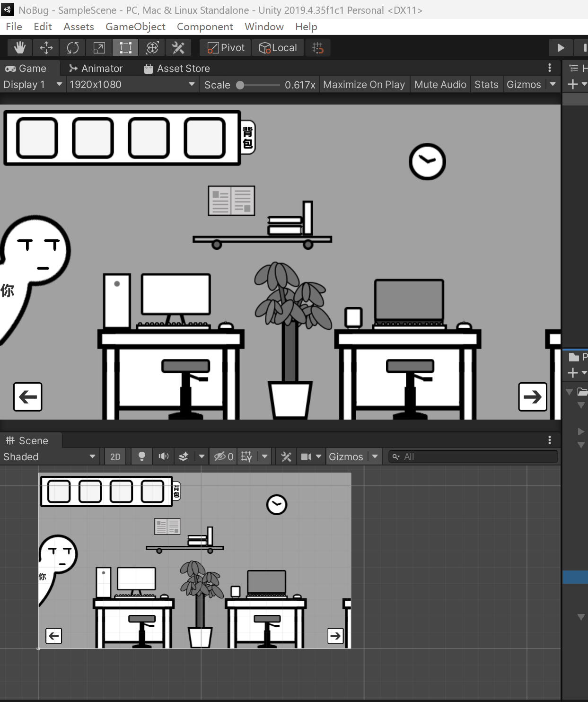Toggle Pivot handle position button
Image resolution: width=588 pixels, height=702 pixels.
tap(226, 48)
